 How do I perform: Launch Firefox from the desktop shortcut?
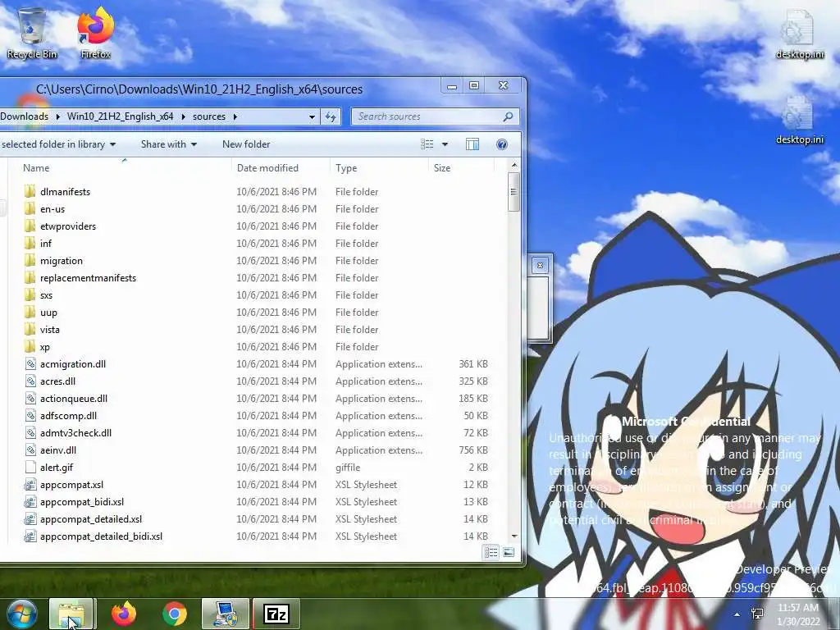click(x=95, y=32)
